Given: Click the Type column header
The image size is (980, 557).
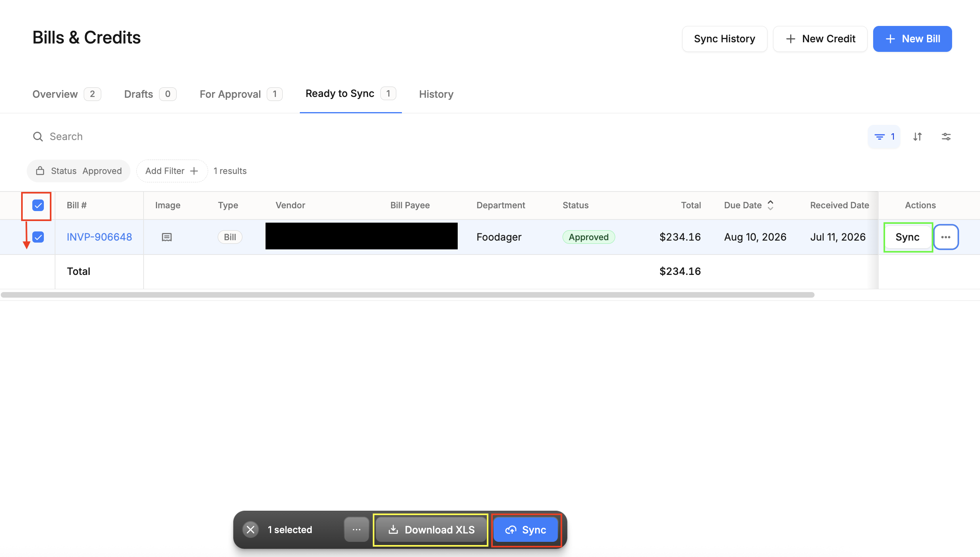Looking at the screenshot, I should pyautogui.click(x=228, y=205).
